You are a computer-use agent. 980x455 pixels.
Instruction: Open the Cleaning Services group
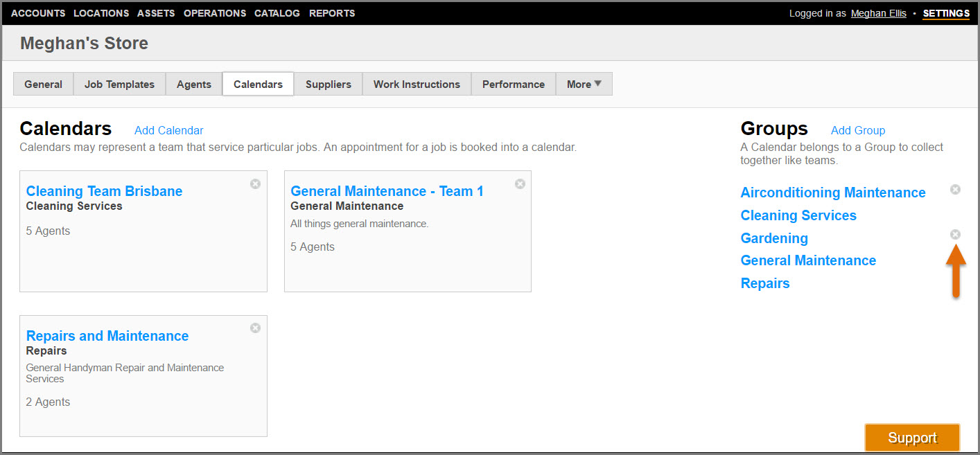click(x=798, y=215)
